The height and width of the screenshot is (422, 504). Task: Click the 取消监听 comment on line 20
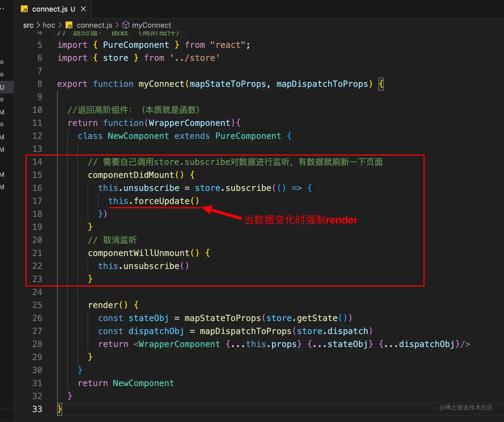[112, 240]
